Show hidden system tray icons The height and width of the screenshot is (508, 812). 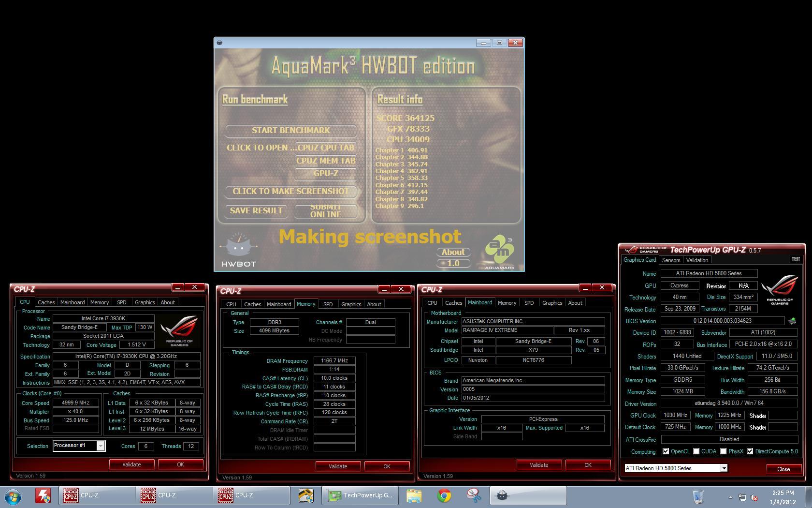click(x=730, y=497)
